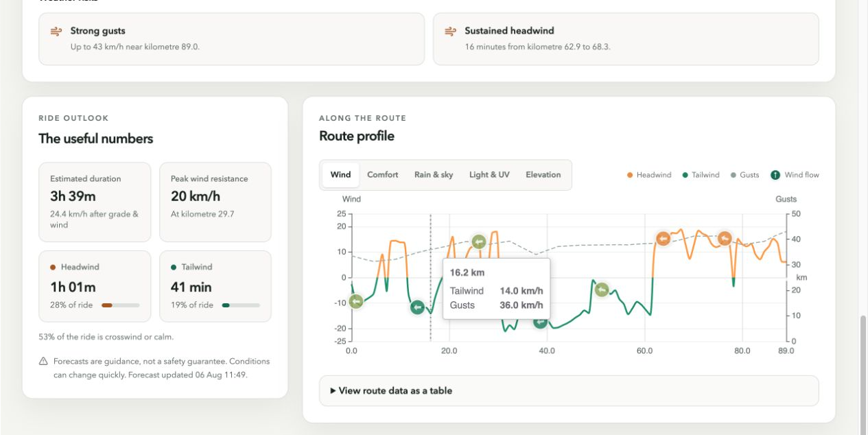Click the 'RIDE OUTLOOK' label
This screenshot has width=868, height=435.
tap(73, 119)
